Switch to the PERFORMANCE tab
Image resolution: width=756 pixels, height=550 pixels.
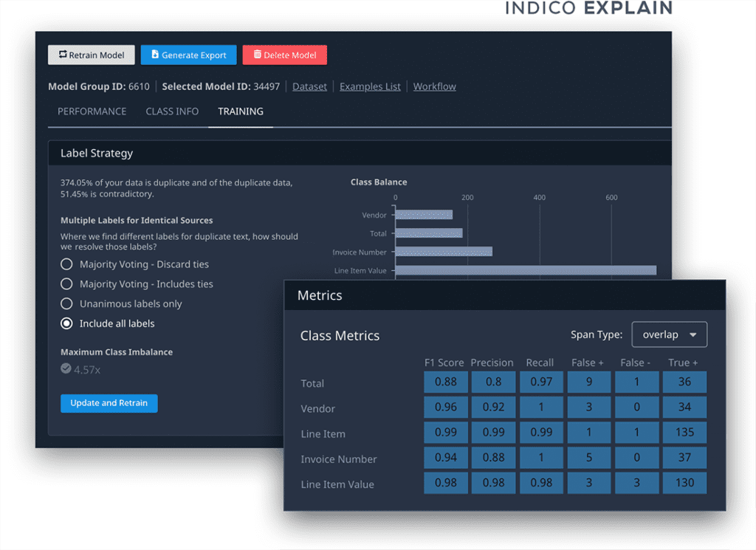pyautogui.click(x=92, y=111)
